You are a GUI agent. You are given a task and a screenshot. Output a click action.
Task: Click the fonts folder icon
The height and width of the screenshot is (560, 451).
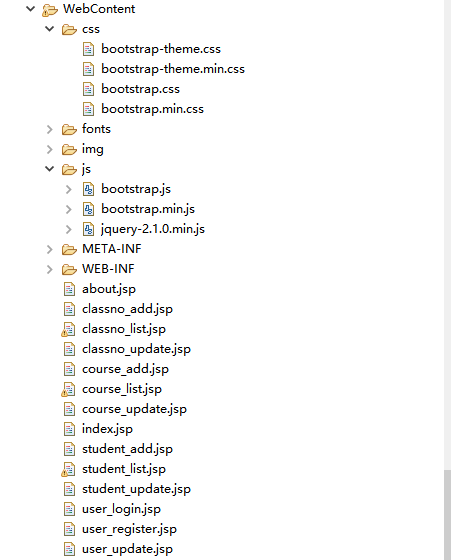(69, 129)
